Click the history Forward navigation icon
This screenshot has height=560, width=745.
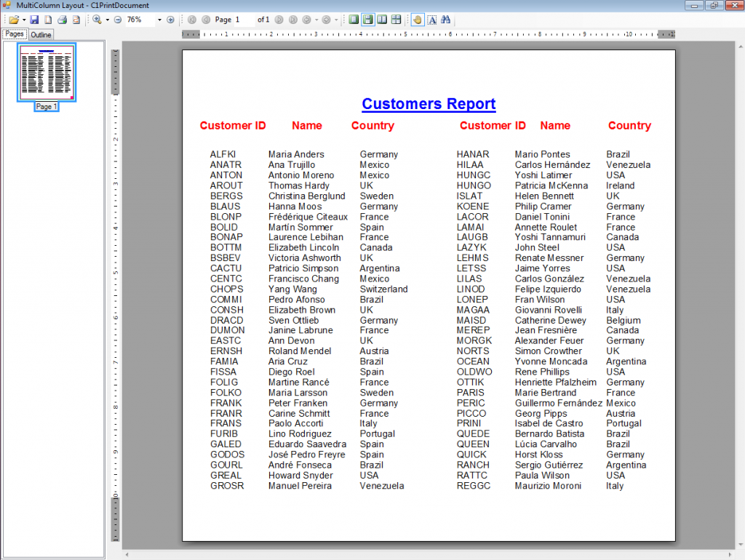pos(326,20)
